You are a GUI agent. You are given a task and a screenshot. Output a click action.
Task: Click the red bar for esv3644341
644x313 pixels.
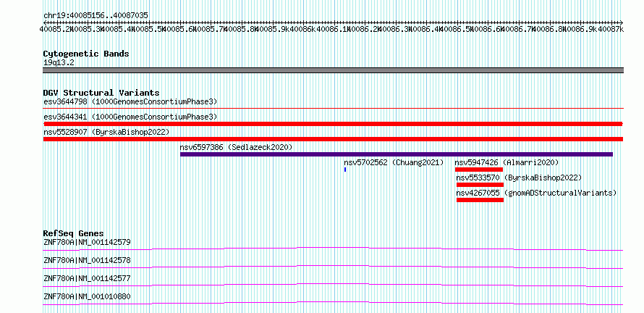[333, 124]
